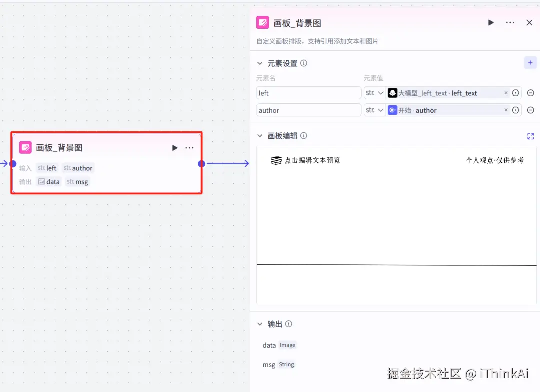540x392 pixels.
Task: Click the output port dot on the canvas node
Action: (x=201, y=164)
